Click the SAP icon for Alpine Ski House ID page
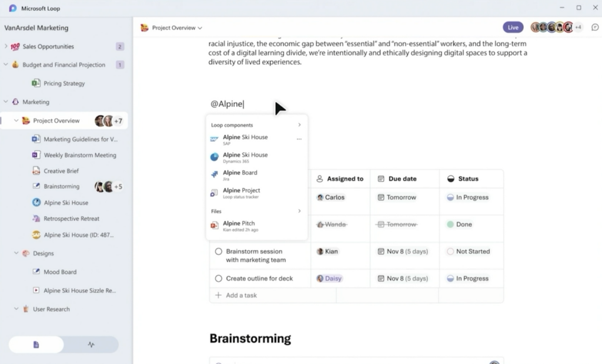 pyautogui.click(x=36, y=235)
